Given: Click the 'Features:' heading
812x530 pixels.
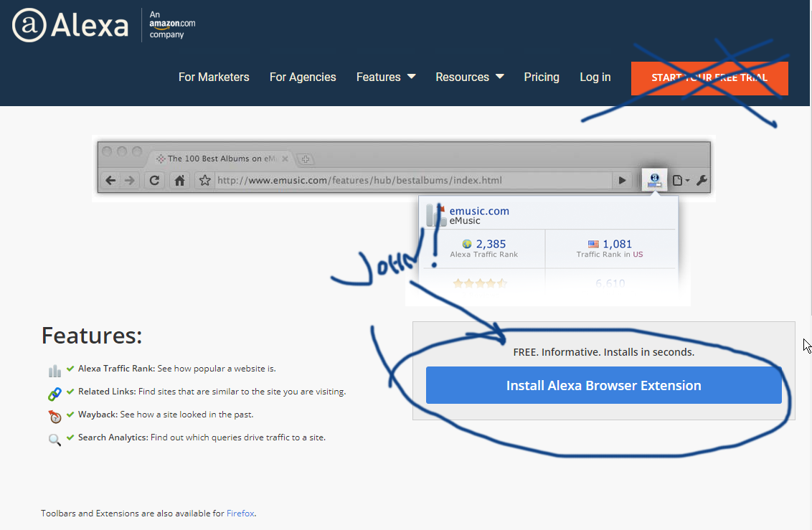Looking at the screenshot, I should [x=92, y=336].
